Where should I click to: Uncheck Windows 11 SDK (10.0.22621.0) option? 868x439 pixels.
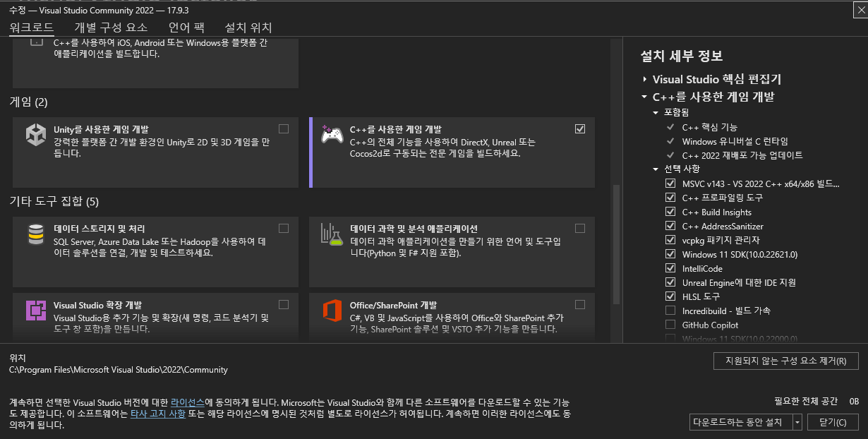pyautogui.click(x=670, y=254)
